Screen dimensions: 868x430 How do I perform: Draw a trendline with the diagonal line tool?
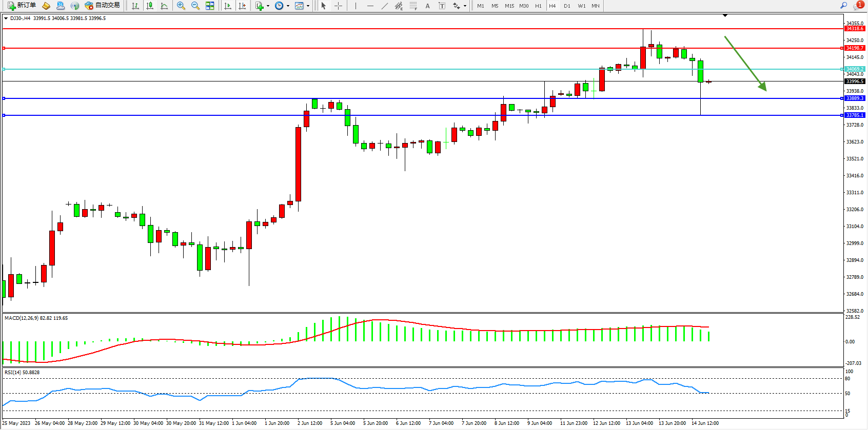point(385,6)
